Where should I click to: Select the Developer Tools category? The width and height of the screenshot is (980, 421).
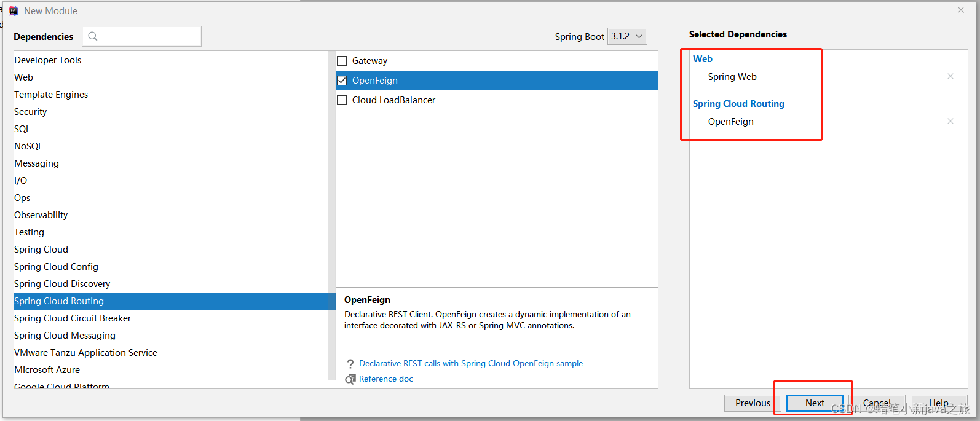(171, 60)
